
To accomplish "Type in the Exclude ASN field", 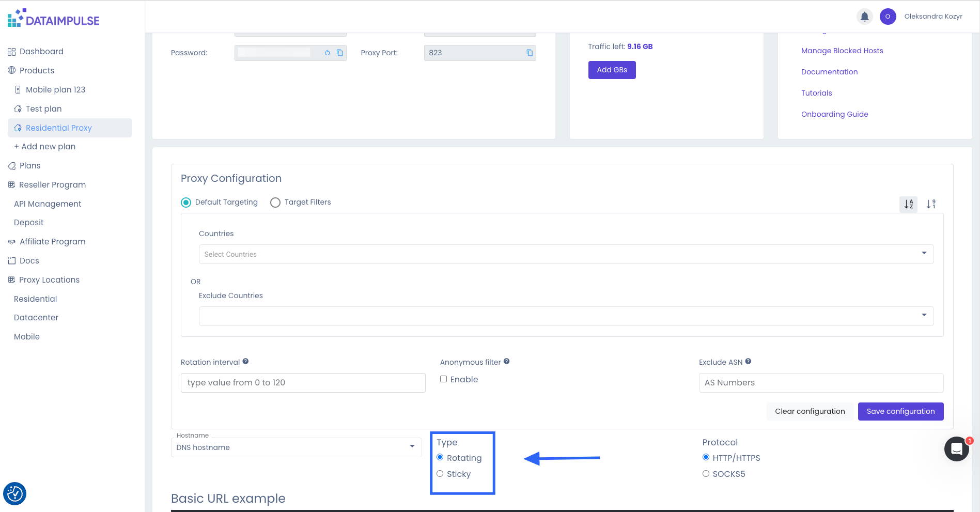I will [820, 383].
